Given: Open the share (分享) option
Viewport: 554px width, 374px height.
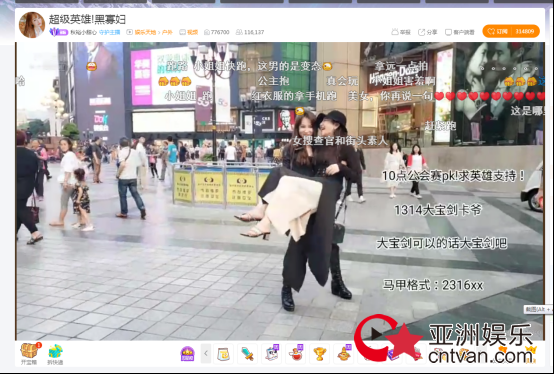Looking at the screenshot, I should click(428, 32).
